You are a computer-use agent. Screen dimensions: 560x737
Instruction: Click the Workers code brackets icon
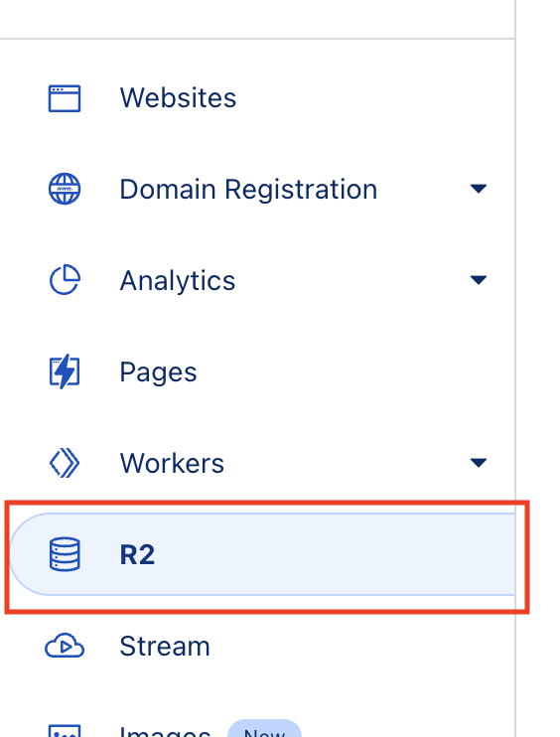65,463
